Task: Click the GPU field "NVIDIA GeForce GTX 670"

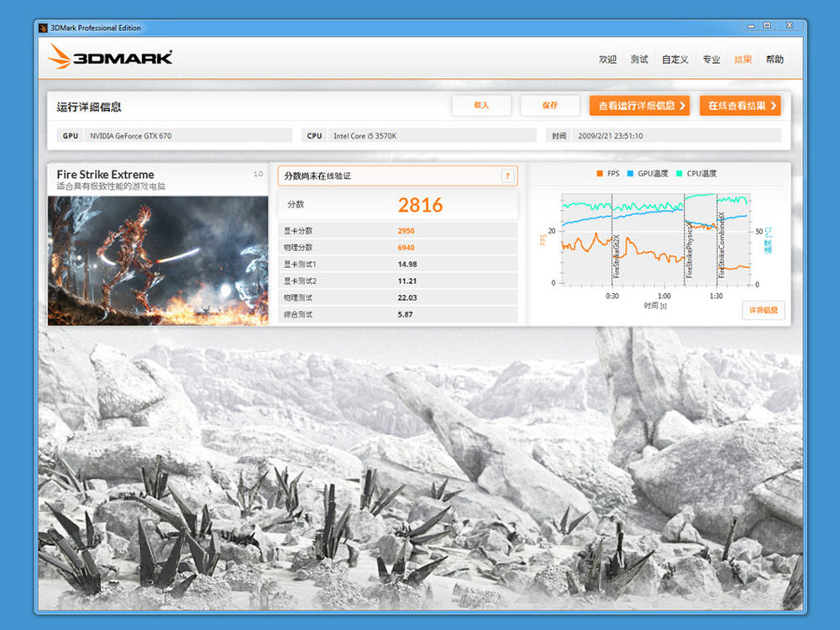Action: pyautogui.click(x=188, y=136)
